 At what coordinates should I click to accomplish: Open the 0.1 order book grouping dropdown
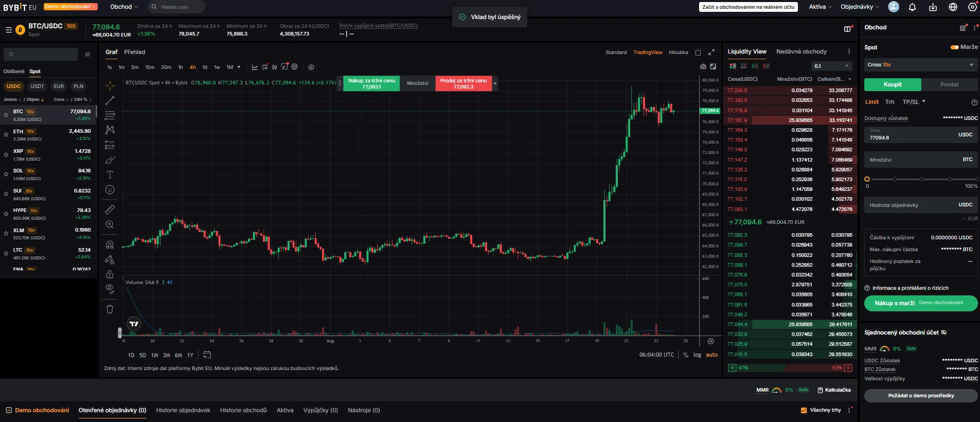click(x=832, y=66)
